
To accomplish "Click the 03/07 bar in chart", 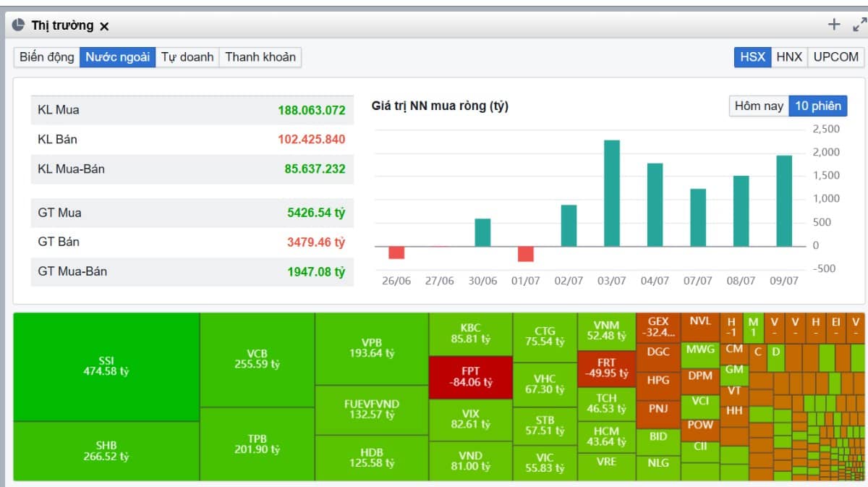I will 612,192.
